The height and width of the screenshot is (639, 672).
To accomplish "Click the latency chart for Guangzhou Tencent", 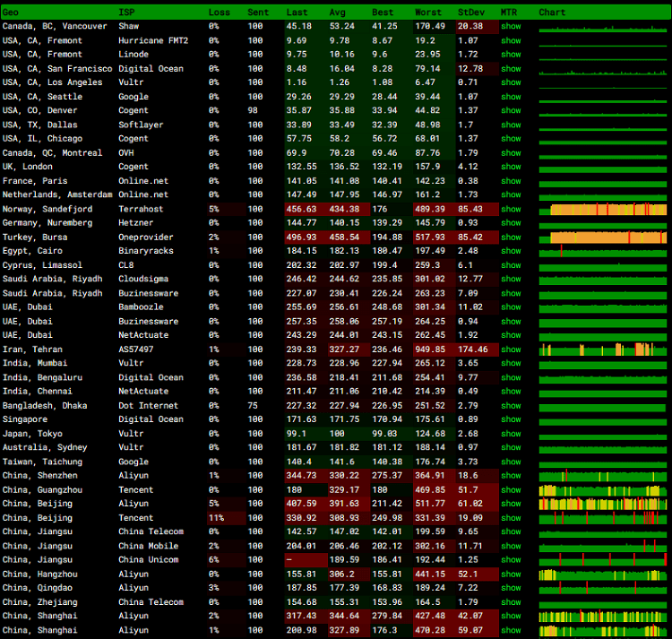I will [603, 490].
